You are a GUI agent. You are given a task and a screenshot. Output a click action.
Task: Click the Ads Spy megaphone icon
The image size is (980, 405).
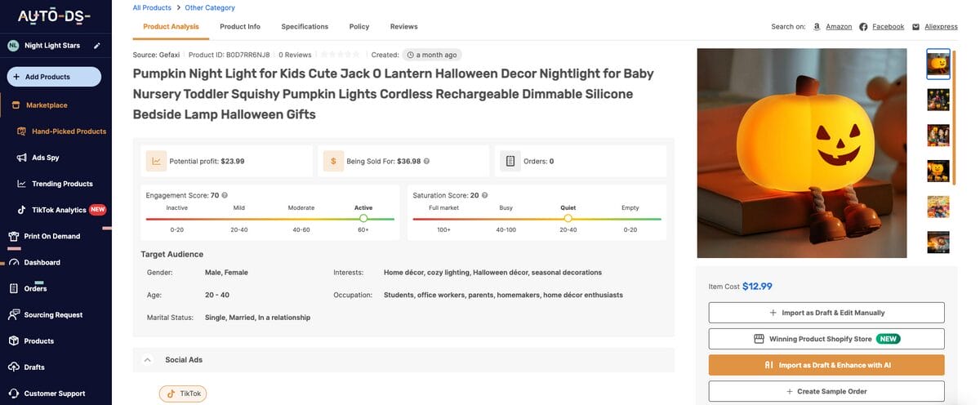click(22, 158)
